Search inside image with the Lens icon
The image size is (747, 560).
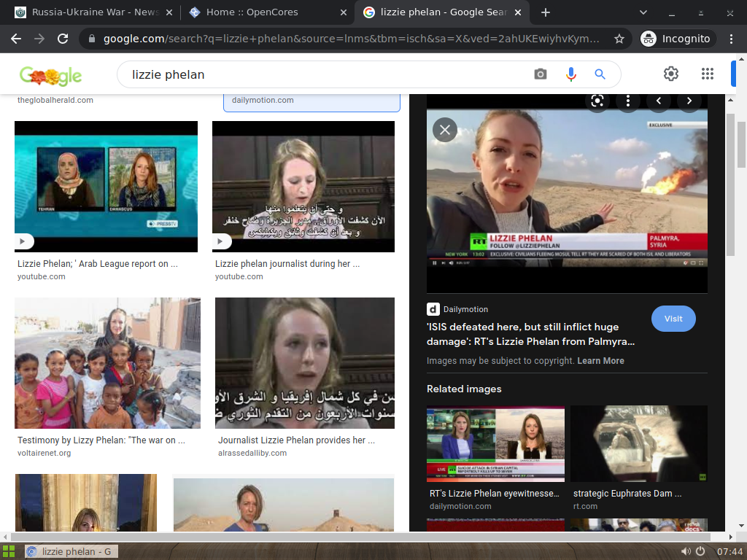(597, 101)
